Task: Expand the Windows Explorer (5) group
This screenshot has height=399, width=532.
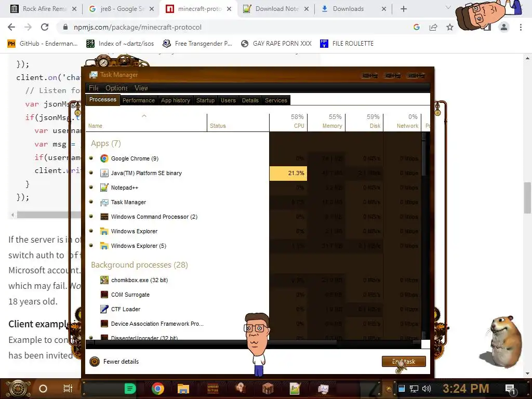Action: click(x=91, y=245)
